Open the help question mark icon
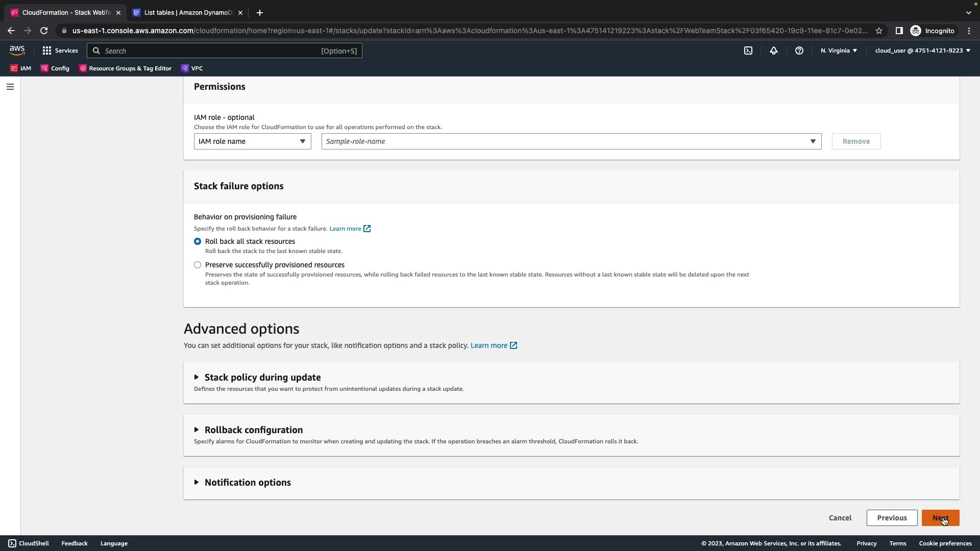Screen dimensions: 980x551 799,51
